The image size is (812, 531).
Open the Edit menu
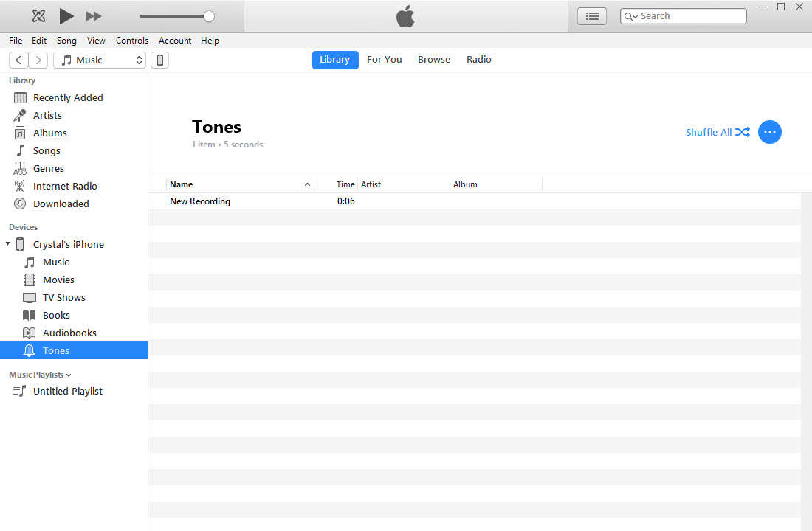[x=39, y=41]
